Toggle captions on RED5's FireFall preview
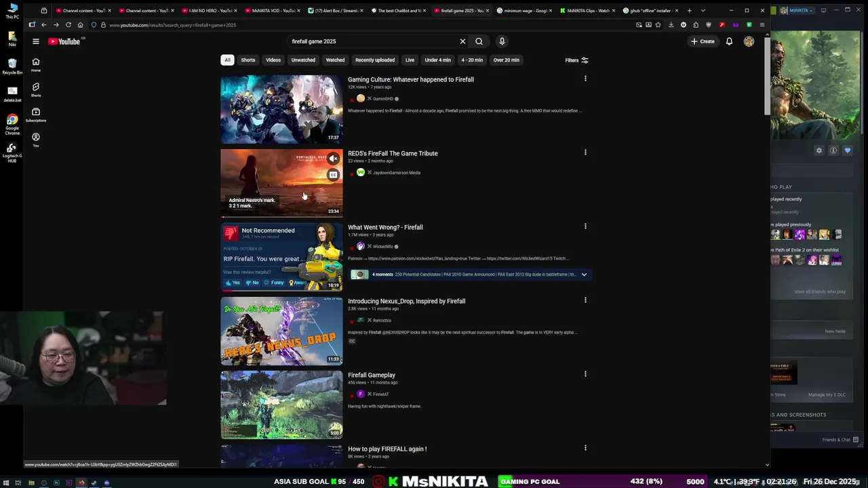868x488 pixels. (x=333, y=176)
